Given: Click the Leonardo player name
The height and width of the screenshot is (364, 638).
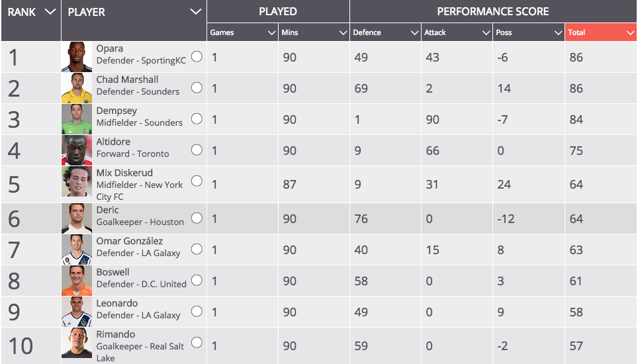Looking at the screenshot, I should coord(116,303).
